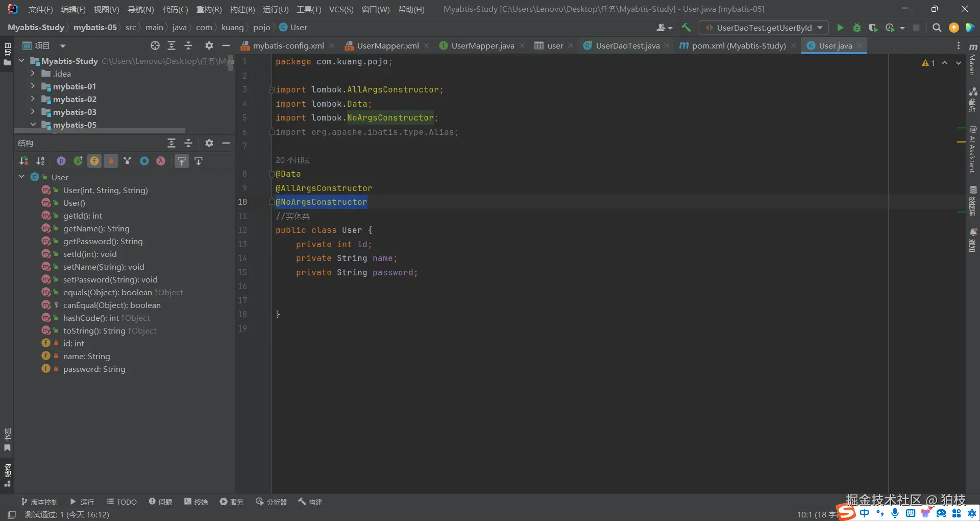This screenshot has height=521, width=980.
Task: Run with coverage using the shield icon
Action: [873, 28]
